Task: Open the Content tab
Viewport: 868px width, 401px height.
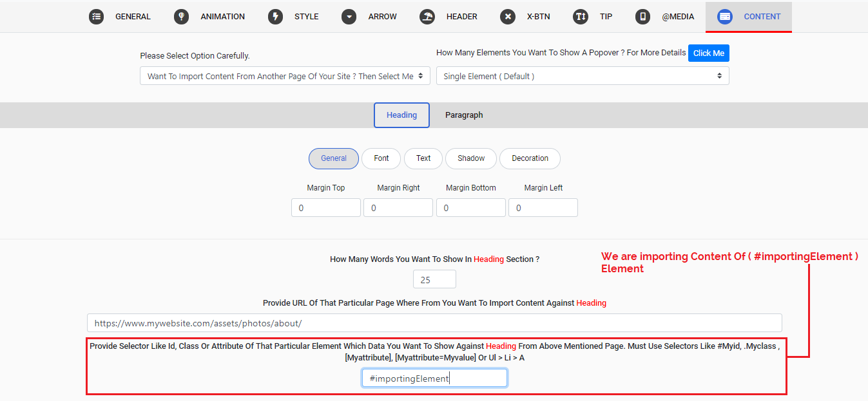Action: (748, 17)
